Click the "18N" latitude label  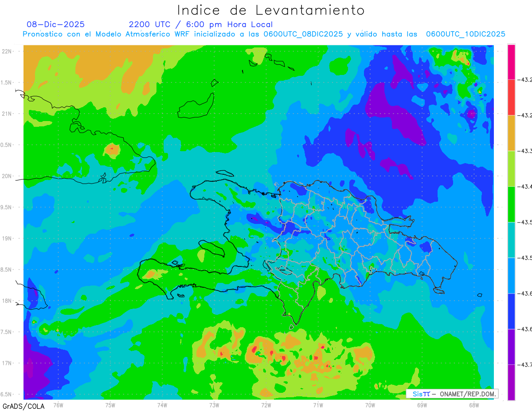tap(7, 301)
